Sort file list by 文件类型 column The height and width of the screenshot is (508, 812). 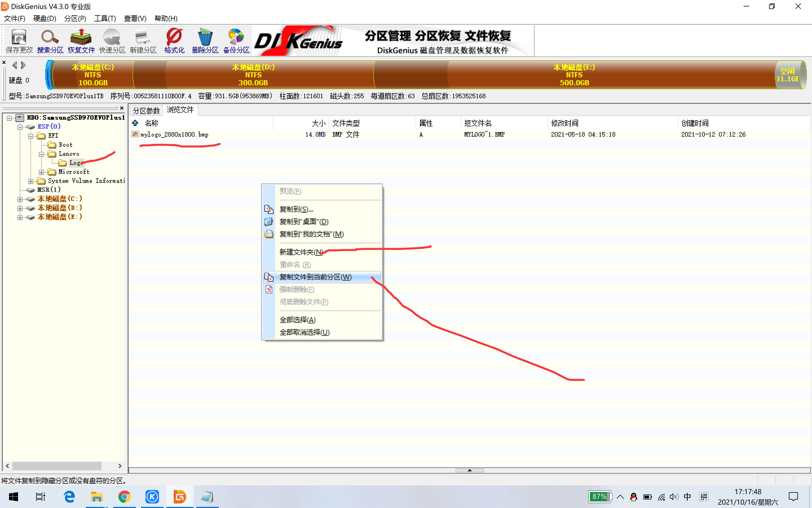pos(372,123)
